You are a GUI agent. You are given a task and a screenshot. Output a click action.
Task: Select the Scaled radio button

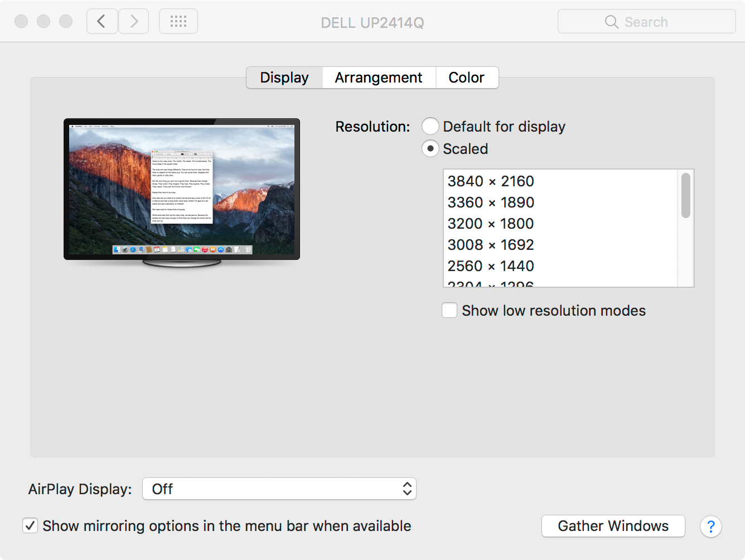(430, 149)
